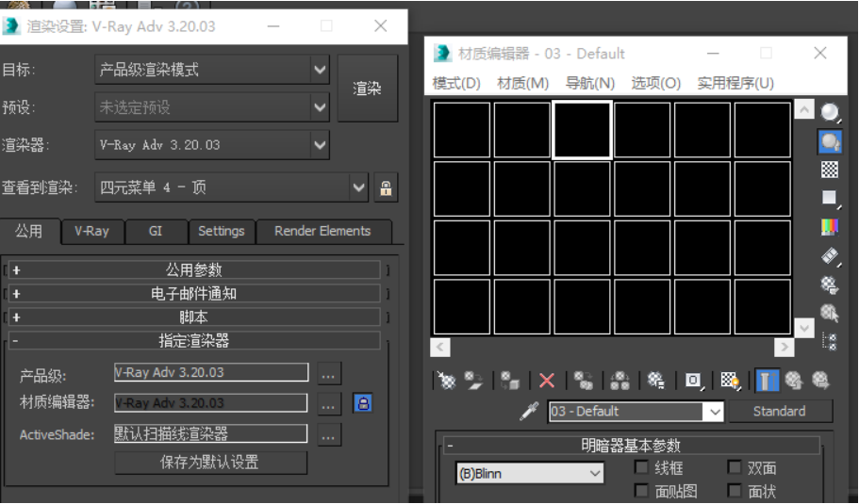Screen dimensions: 859x504
Task: Click the 渲染 render button
Action: pos(368,89)
